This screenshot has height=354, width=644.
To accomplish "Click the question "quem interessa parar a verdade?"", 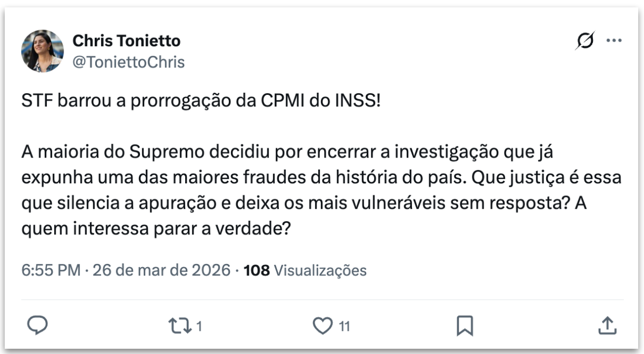I will pos(156,230).
